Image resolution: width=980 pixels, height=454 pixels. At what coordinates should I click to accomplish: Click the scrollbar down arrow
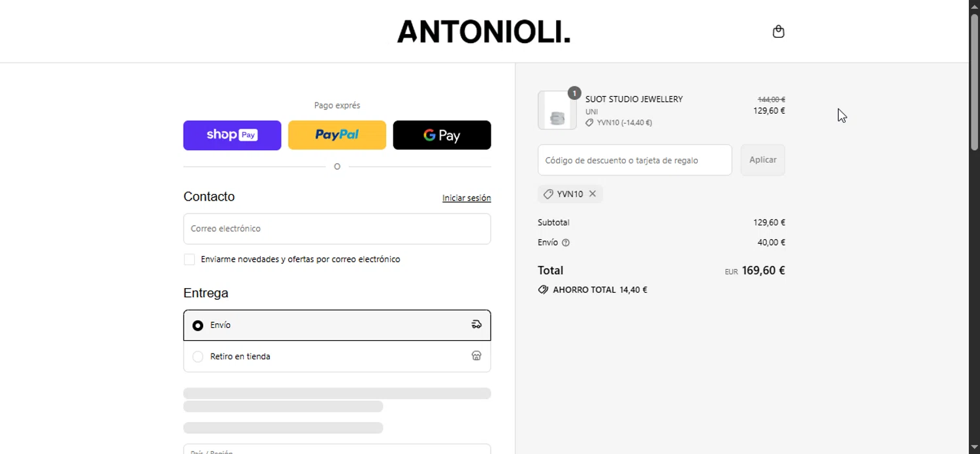(974, 448)
